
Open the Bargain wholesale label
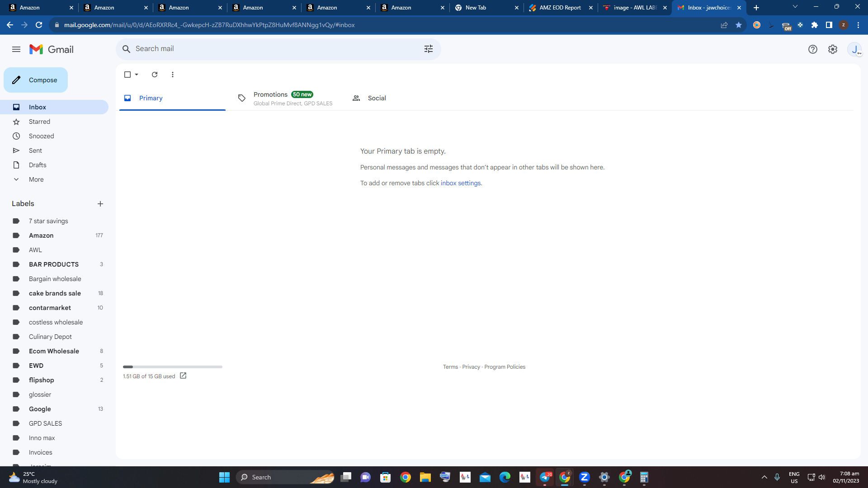tap(54, 279)
